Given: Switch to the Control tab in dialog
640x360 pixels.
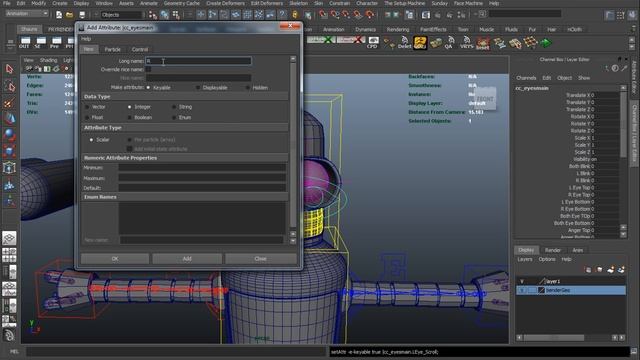Looking at the screenshot, I should pyautogui.click(x=140, y=49).
